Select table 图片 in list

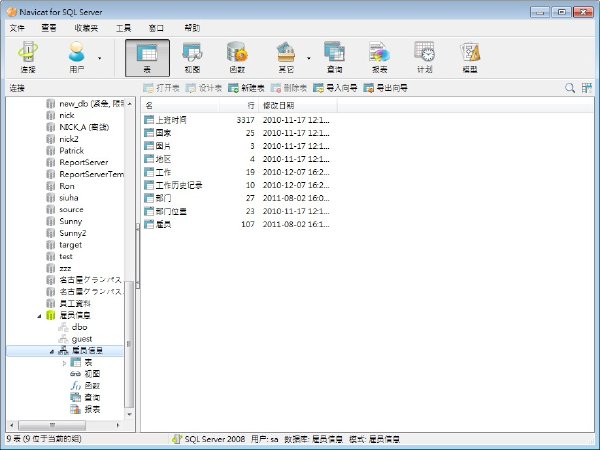coord(163,146)
